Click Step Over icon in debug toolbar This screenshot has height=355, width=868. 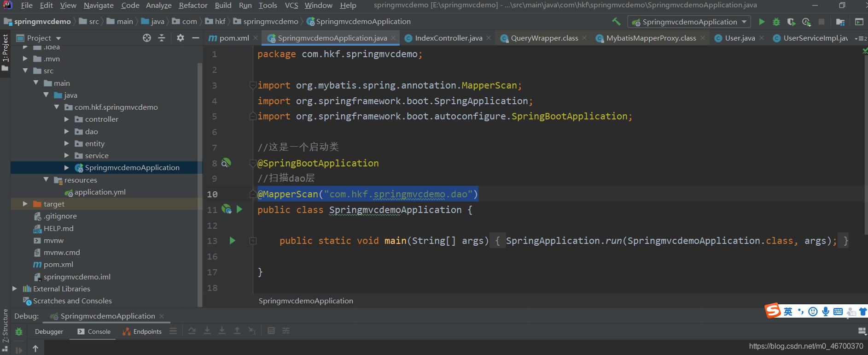coord(192,331)
